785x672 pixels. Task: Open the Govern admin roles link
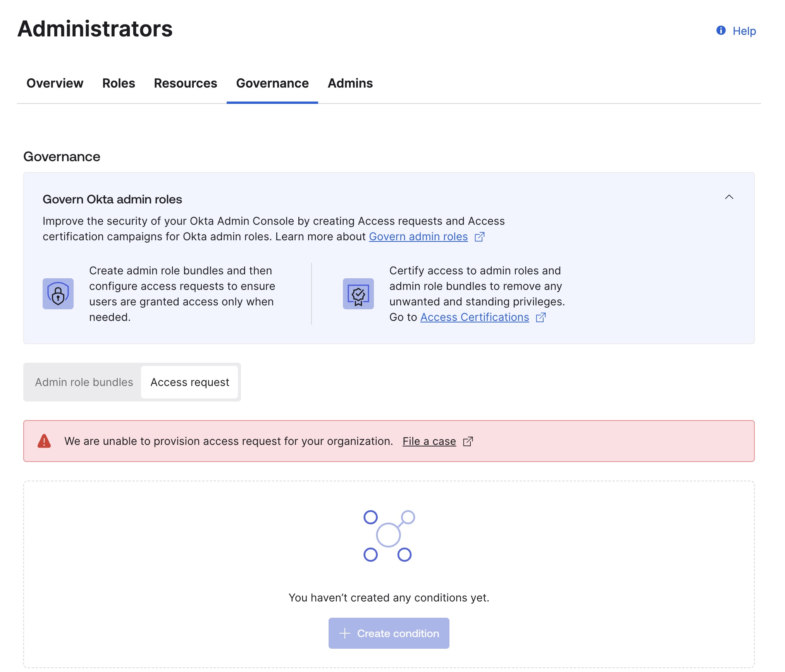pyautogui.click(x=418, y=236)
